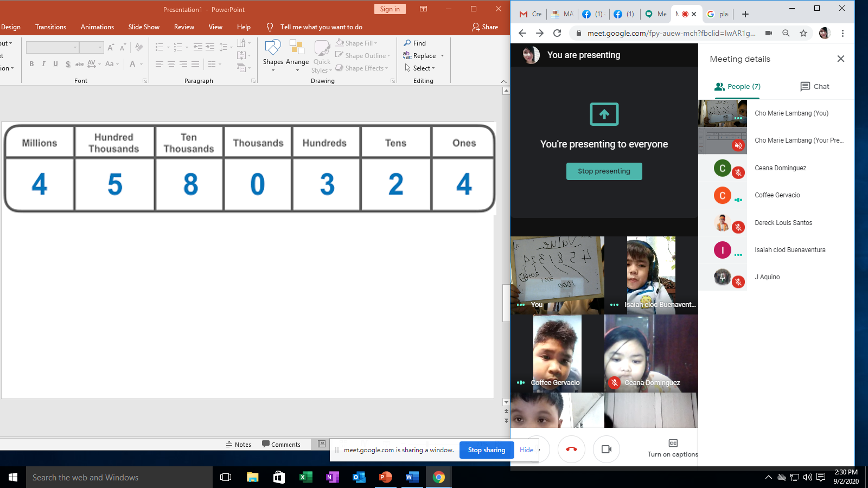Click the Increase Font Size icon

click(111, 47)
